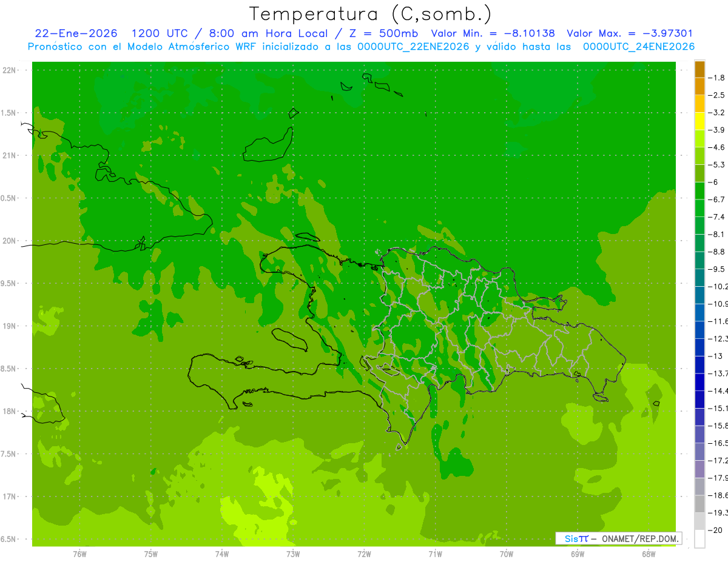Click the '69W' longitude axis label

click(578, 554)
